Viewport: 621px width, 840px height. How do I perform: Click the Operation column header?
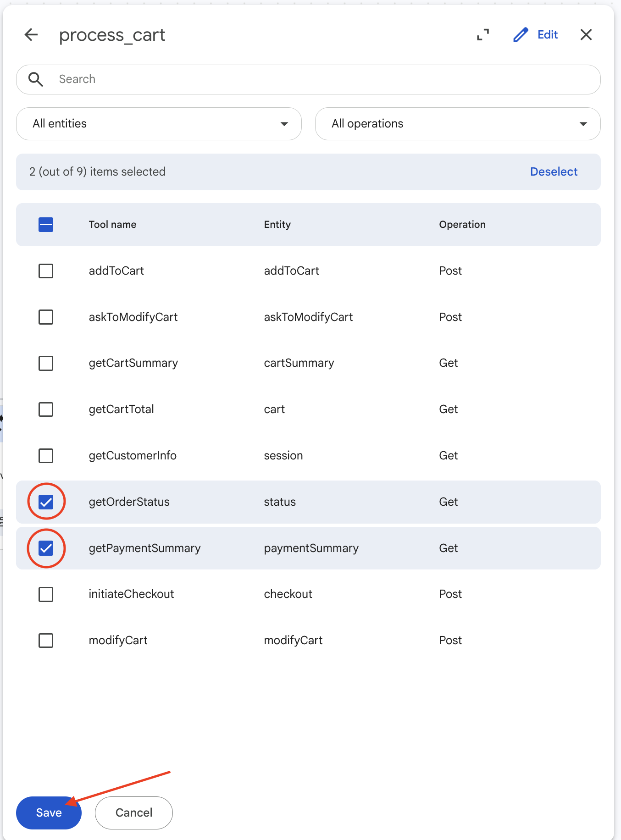[462, 225]
